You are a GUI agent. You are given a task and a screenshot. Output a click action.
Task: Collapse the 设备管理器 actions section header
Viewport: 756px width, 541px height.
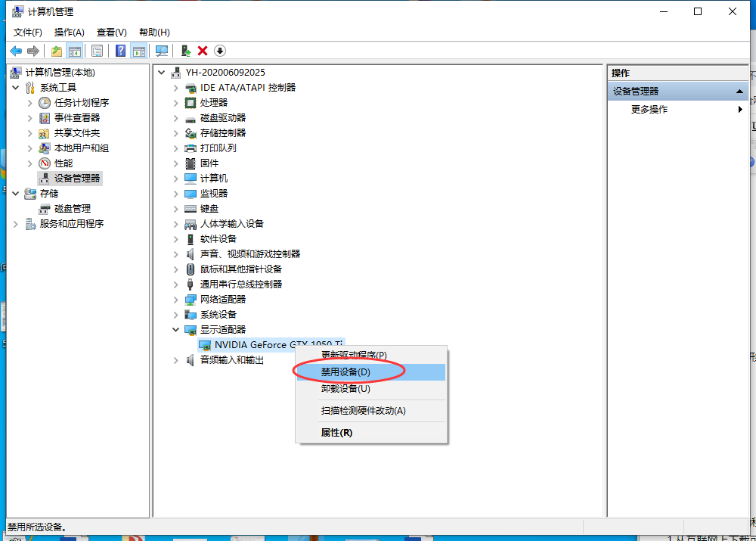[x=739, y=92]
